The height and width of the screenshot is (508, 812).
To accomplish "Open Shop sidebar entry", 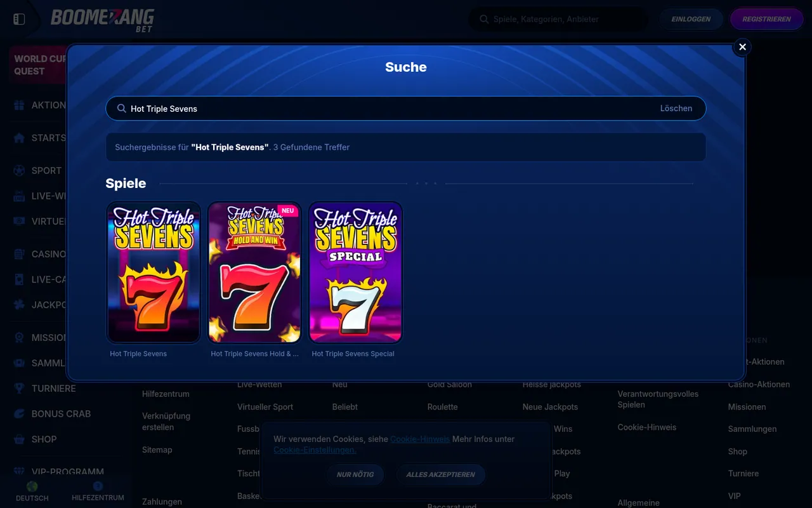I will pos(44,439).
